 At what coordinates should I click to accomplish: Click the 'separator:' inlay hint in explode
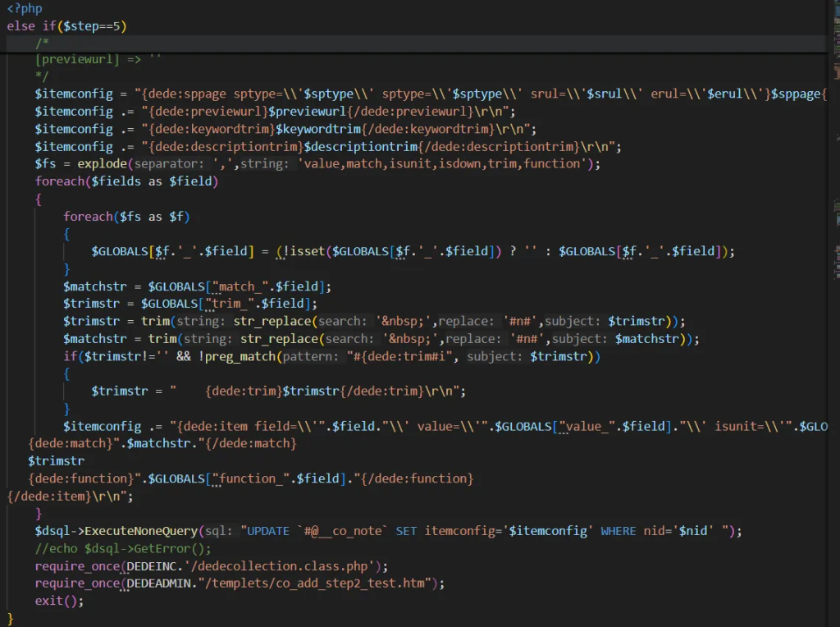click(167, 164)
